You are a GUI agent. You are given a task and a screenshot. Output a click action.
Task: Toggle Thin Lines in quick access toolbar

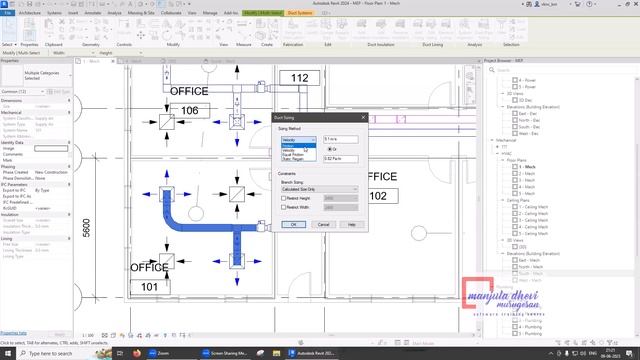click(x=161, y=4)
